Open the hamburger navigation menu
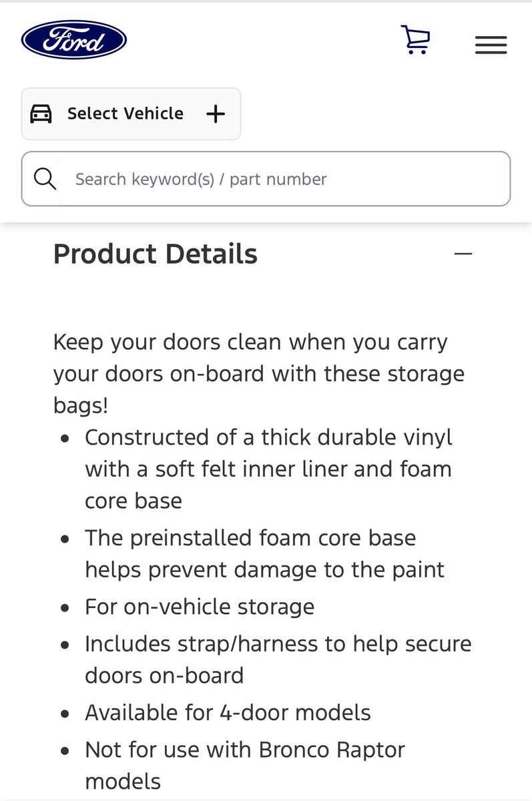 [491, 45]
